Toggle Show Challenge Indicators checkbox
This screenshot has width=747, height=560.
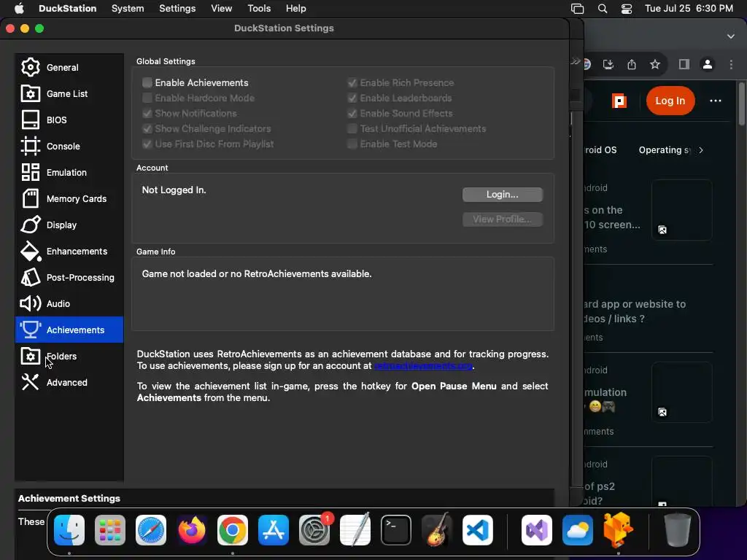[x=147, y=128]
